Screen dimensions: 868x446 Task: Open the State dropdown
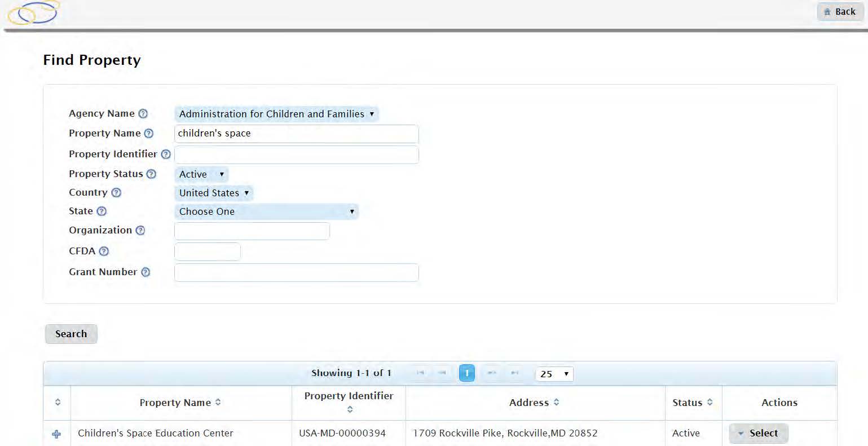[266, 211]
